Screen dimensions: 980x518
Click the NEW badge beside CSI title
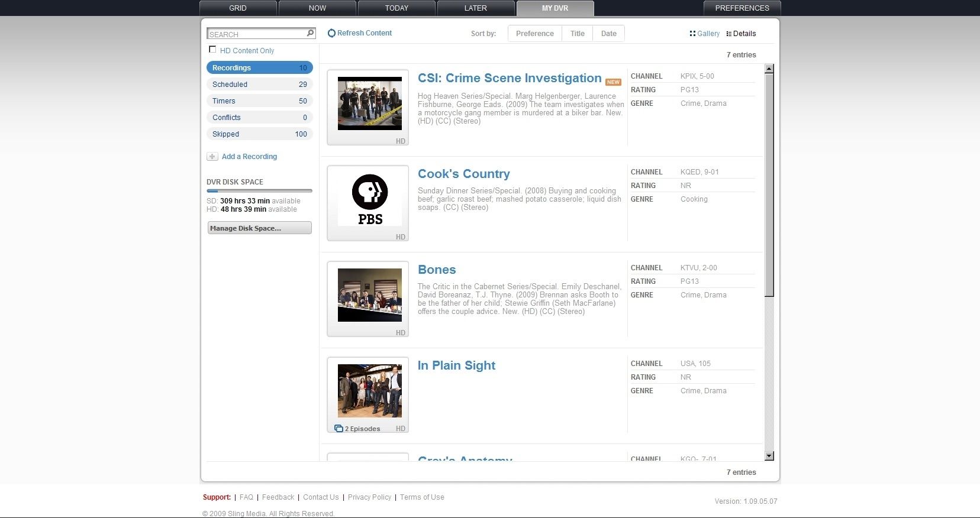pos(613,82)
